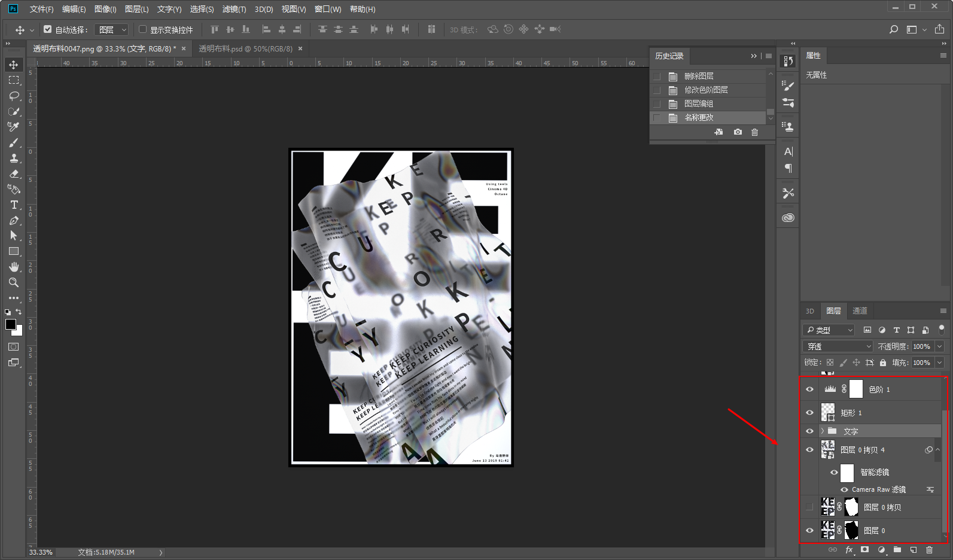Uncheck the 自动选择 checkbox
The width and height of the screenshot is (953, 560).
(48, 29)
